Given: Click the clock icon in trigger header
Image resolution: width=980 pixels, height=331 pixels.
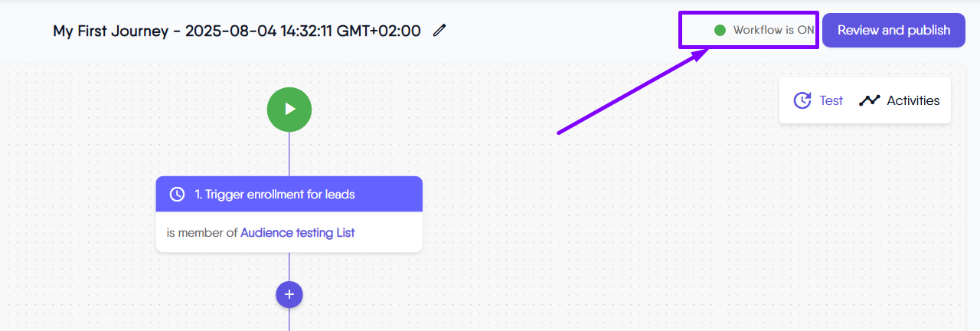Looking at the screenshot, I should [x=177, y=195].
